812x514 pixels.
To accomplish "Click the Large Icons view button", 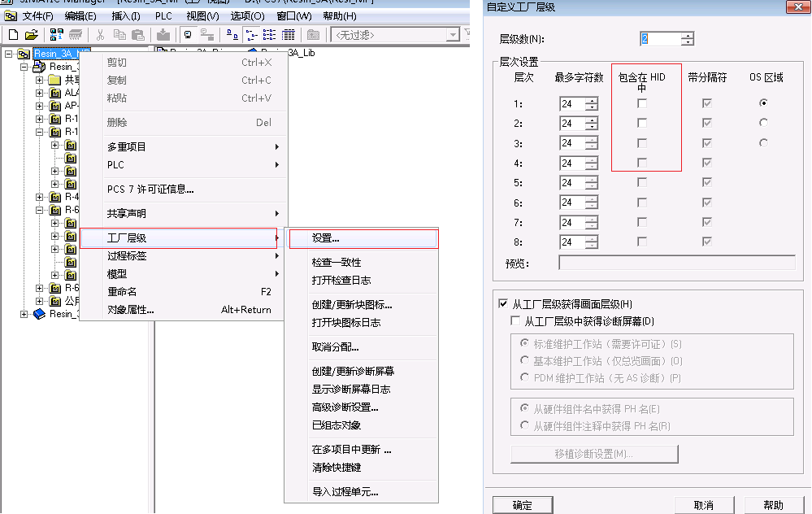I will tap(232, 35).
